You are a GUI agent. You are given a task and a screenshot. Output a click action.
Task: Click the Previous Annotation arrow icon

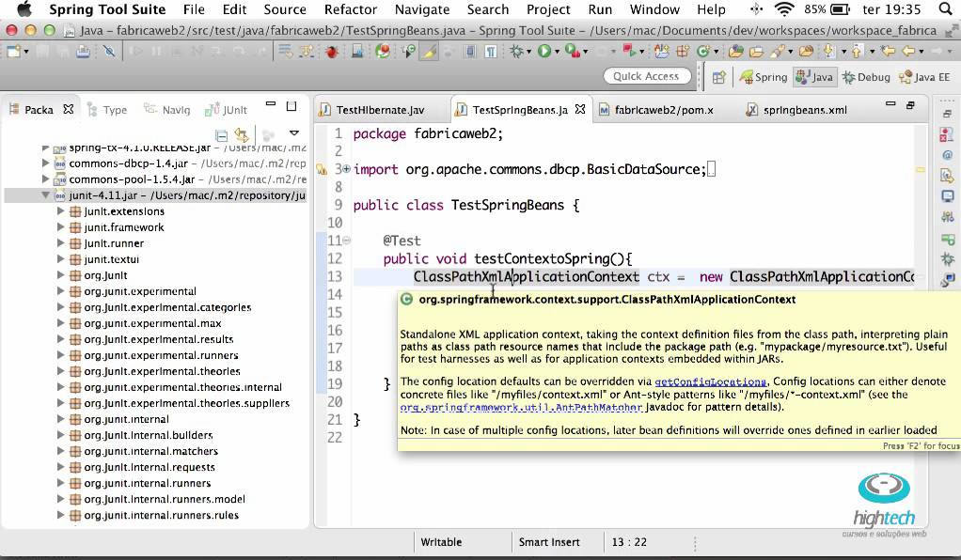click(857, 52)
